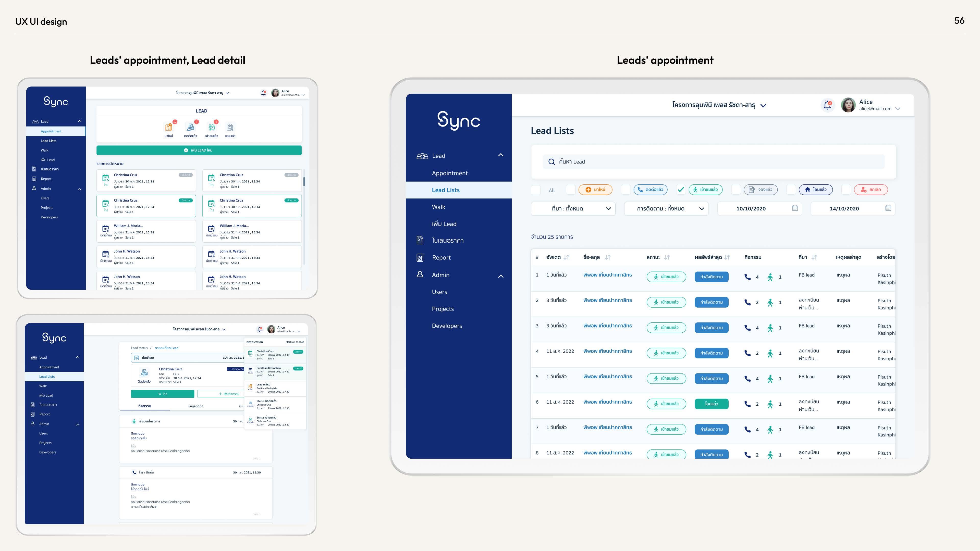
Task: Click the search magnifier icon in ค้นหา Lead
Action: pos(551,162)
